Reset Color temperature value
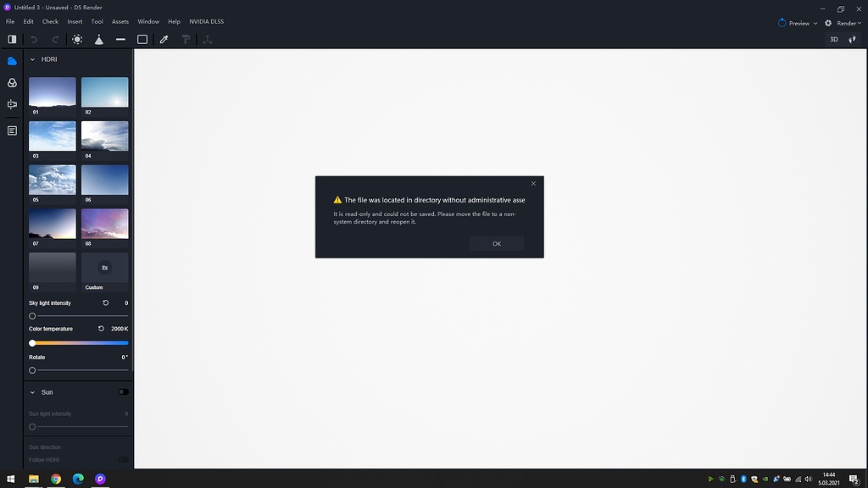The image size is (868, 488). [101, 328]
